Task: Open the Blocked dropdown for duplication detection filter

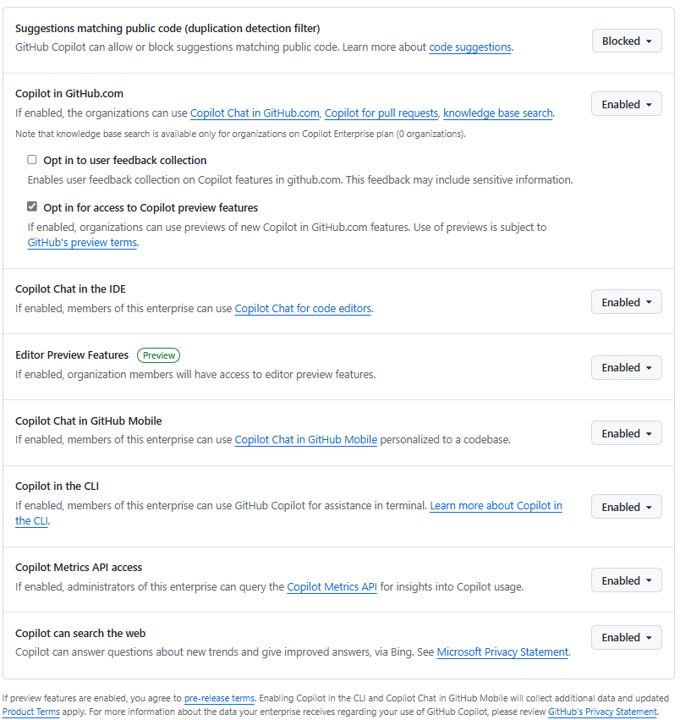Action: click(626, 41)
